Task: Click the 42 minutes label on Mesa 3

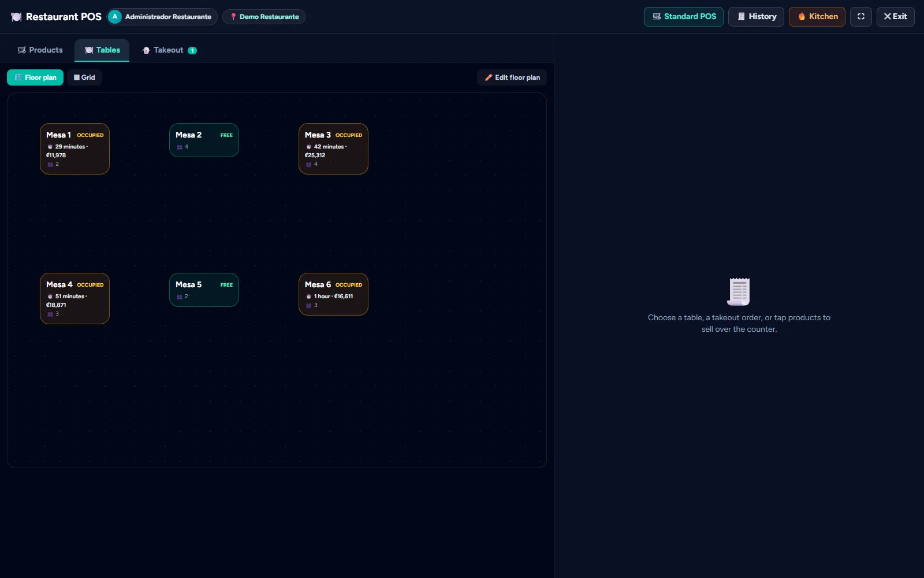Action: pos(329,147)
